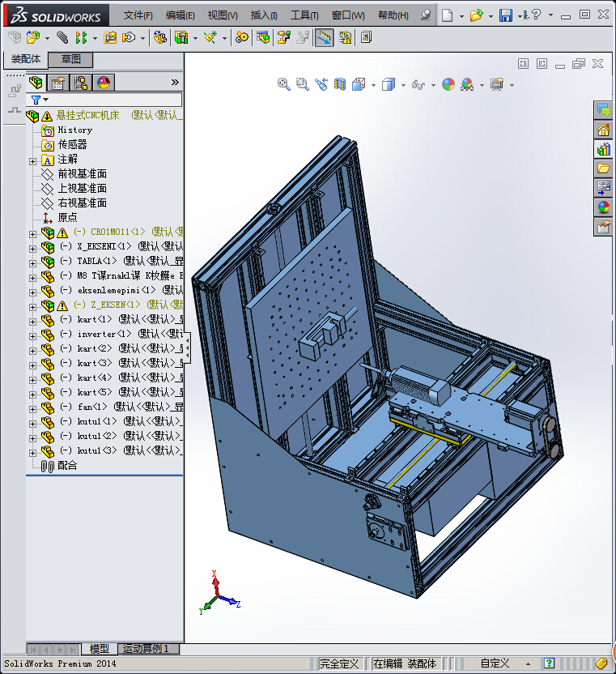Click the Display Style cube icon
This screenshot has width=616, height=674.
(389, 84)
